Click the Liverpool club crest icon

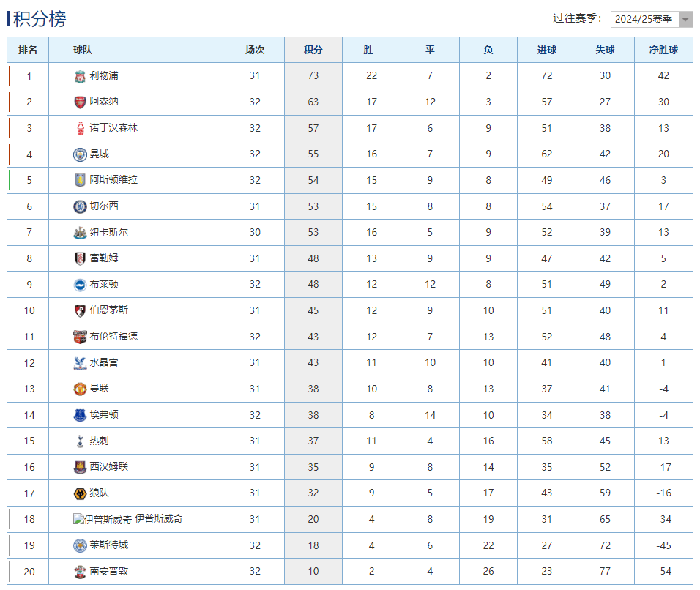tap(80, 76)
